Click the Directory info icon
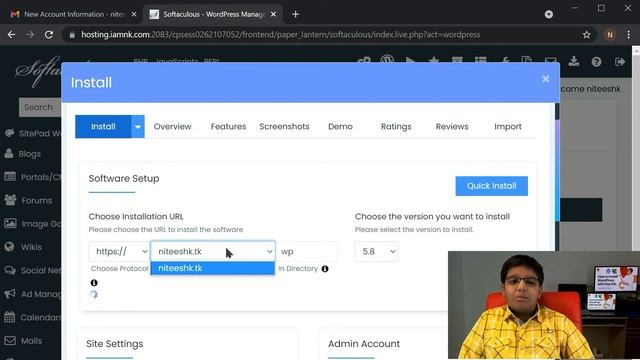 (x=325, y=269)
